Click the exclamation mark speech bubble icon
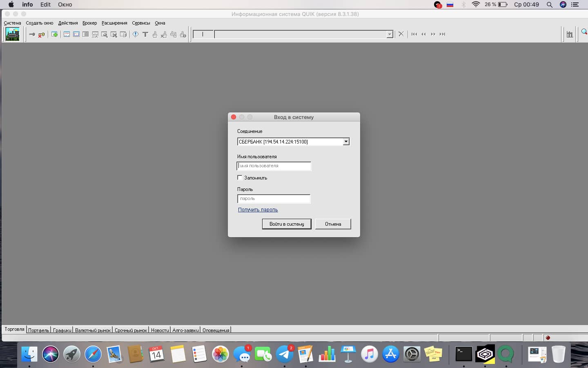 [136, 34]
